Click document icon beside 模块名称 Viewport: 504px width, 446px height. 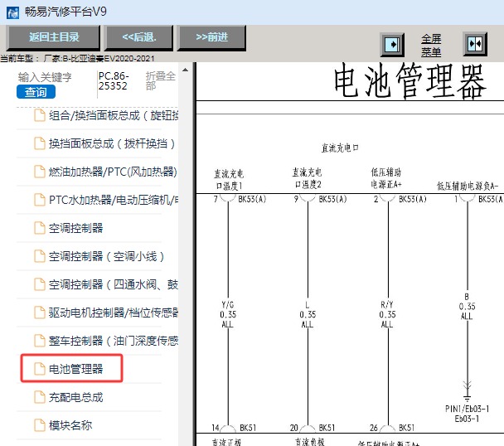coord(40,425)
